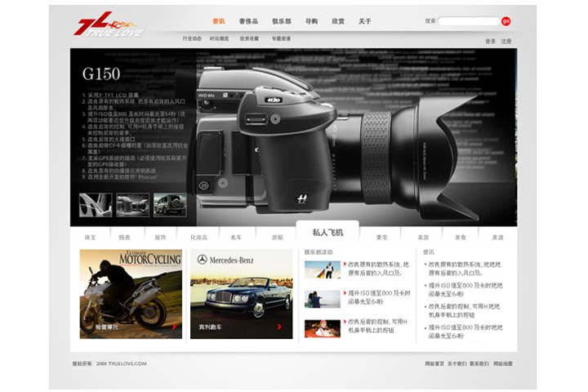588x392 pixels.
Task: Click the red arrow on the motorcycle card
Action: coord(174,327)
